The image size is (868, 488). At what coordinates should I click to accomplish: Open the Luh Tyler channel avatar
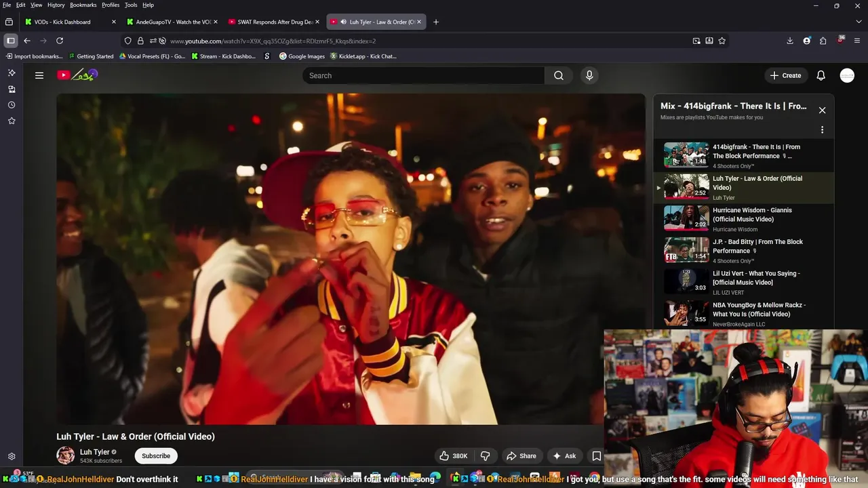point(66,455)
